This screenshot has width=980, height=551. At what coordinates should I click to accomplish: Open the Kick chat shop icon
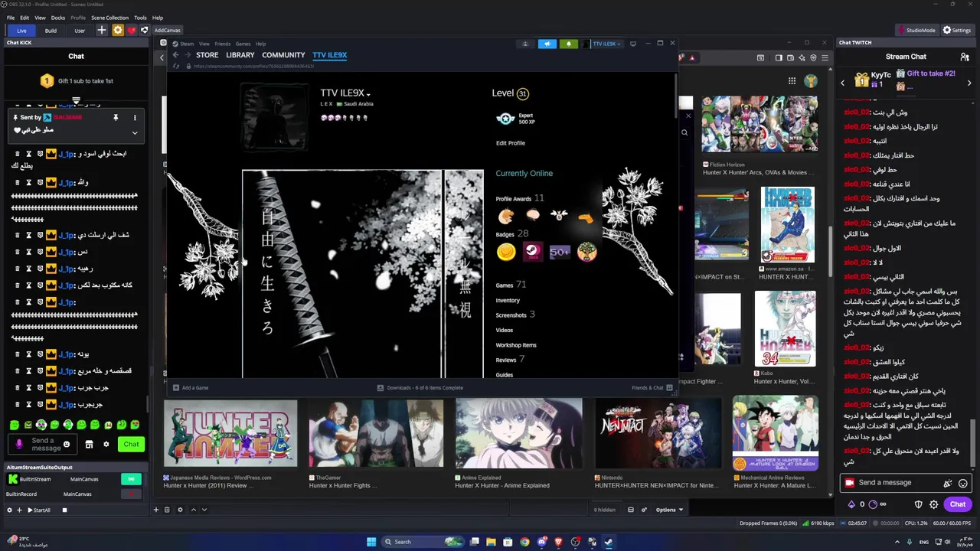[x=89, y=444]
